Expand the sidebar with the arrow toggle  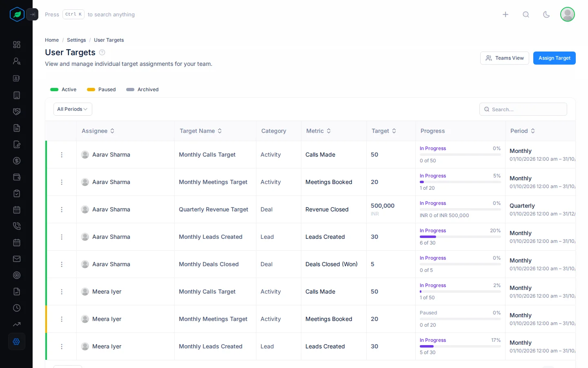(32, 14)
